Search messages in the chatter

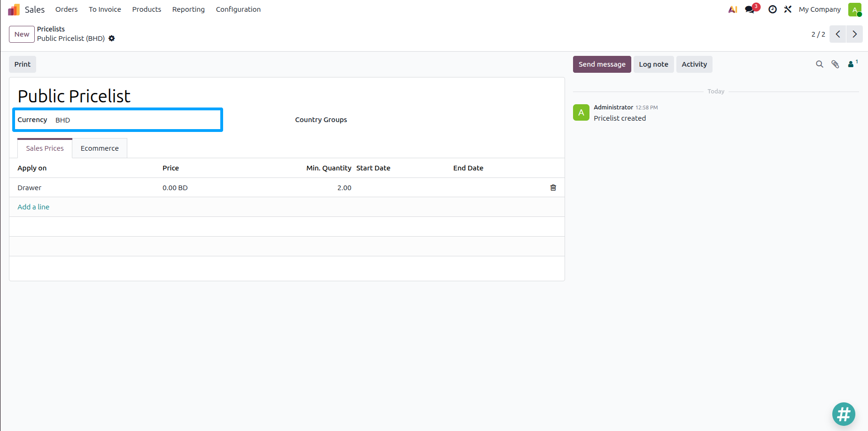820,64
